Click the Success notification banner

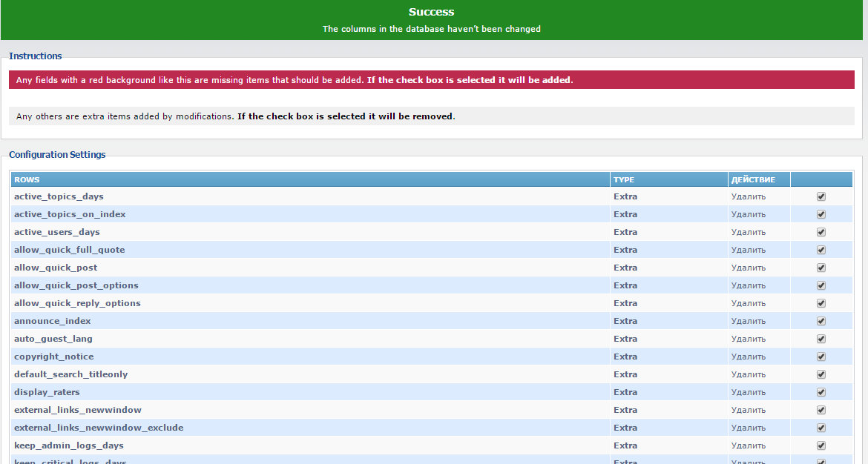431,20
